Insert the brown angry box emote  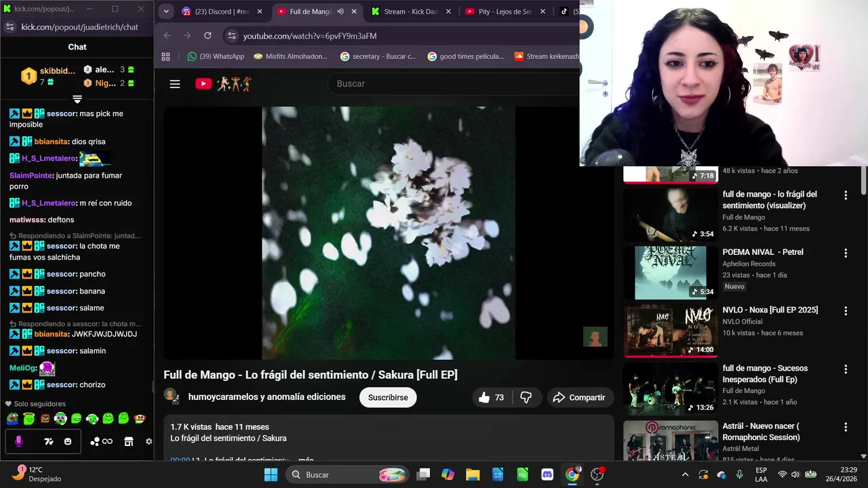click(45, 419)
